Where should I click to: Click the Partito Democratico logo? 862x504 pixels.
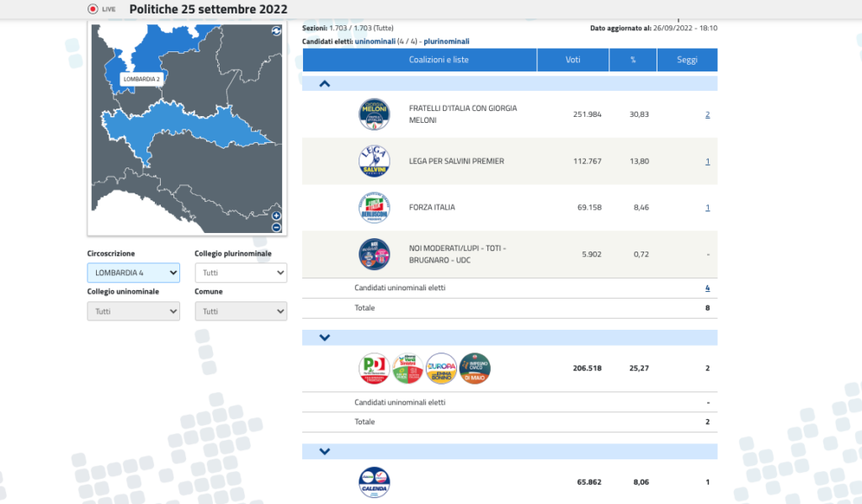click(375, 369)
